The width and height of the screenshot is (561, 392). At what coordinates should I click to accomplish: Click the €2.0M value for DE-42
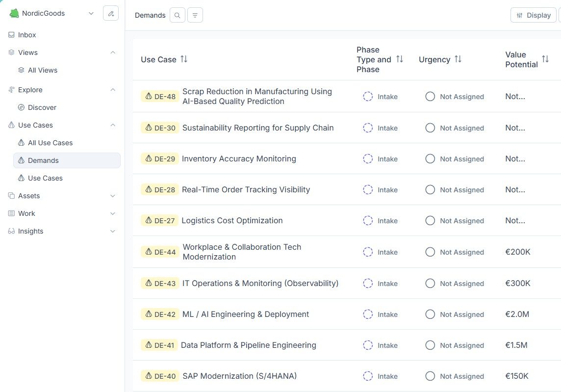pos(517,314)
